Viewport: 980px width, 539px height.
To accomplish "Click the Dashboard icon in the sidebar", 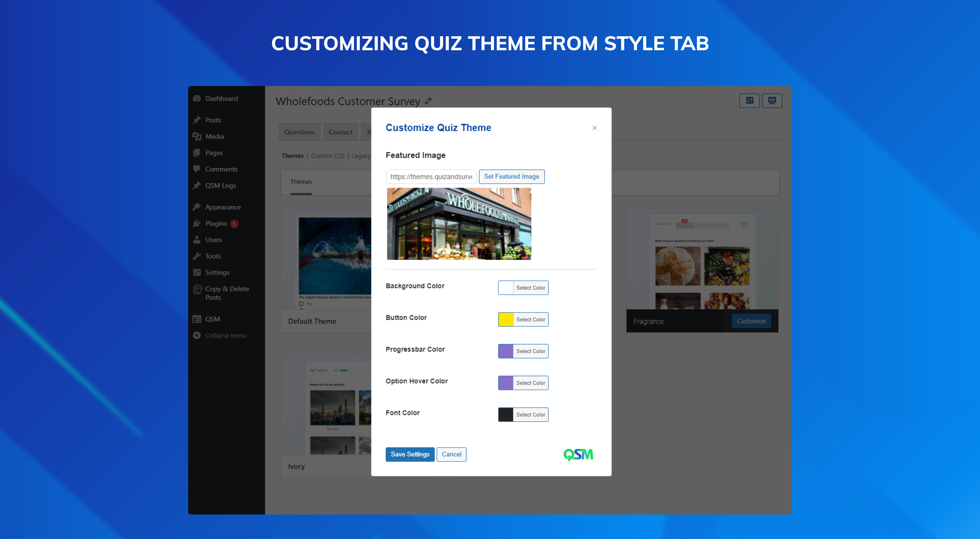I will tap(197, 98).
